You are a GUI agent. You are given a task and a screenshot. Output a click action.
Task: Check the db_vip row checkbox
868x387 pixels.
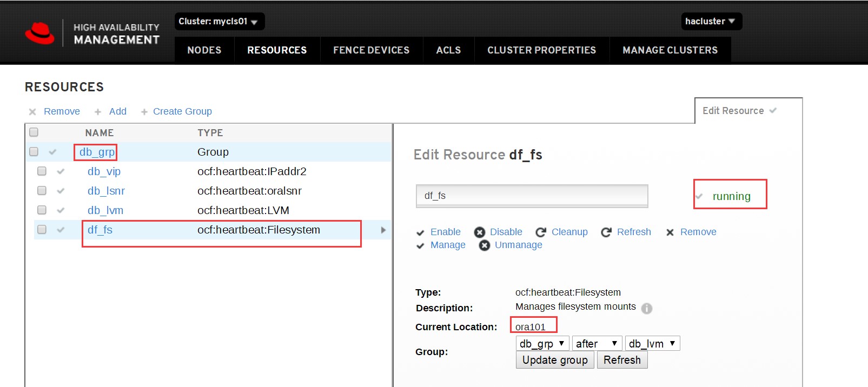tap(42, 171)
